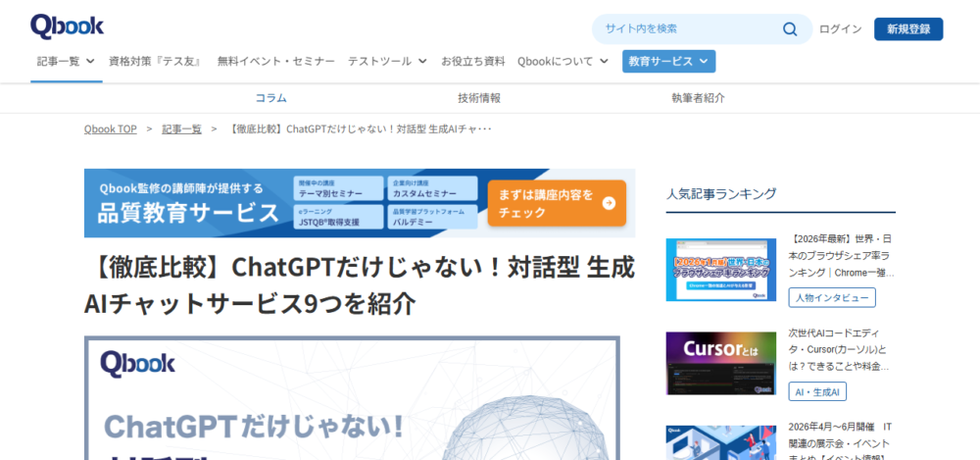Open 次世代AIコードエディタ・Cursor article title
The image size is (980, 460).
840,349
